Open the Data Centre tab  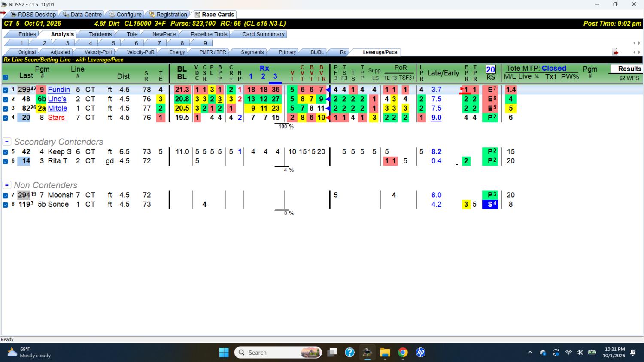[x=82, y=15]
